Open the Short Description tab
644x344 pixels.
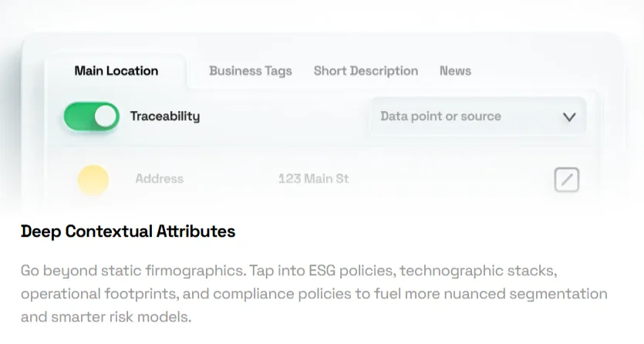tap(366, 71)
